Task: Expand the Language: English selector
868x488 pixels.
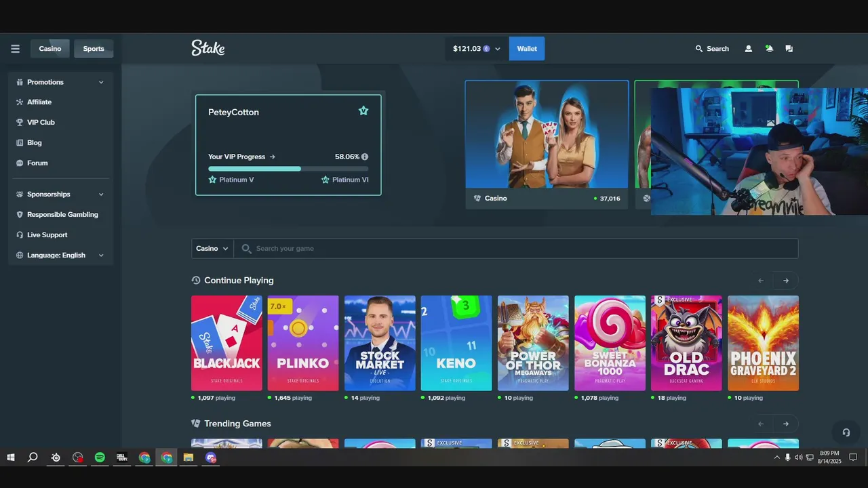Action: [x=60, y=255]
